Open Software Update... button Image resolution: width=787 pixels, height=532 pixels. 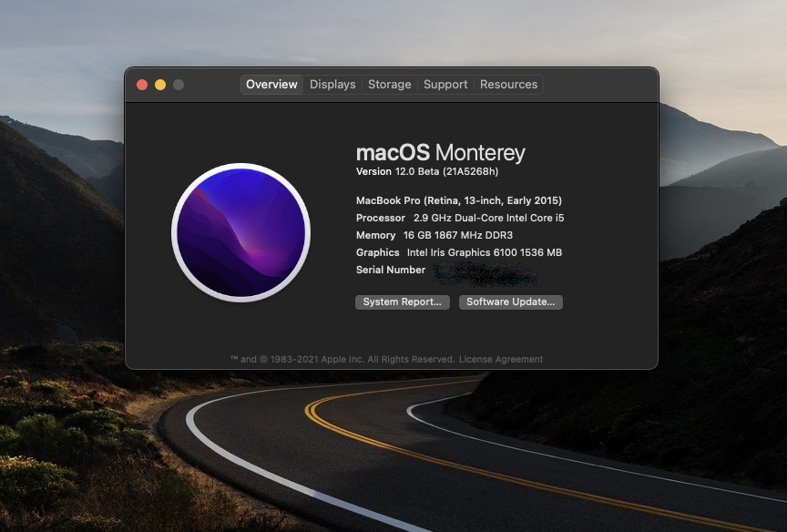pyautogui.click(x=510, y=302)
